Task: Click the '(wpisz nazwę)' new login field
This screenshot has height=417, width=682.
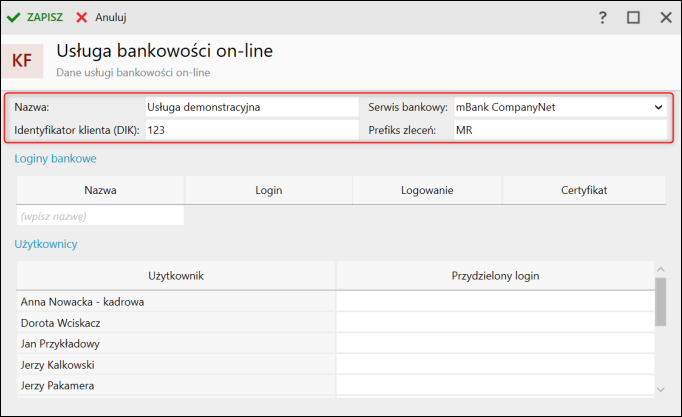Action: [x=101, y=216]
